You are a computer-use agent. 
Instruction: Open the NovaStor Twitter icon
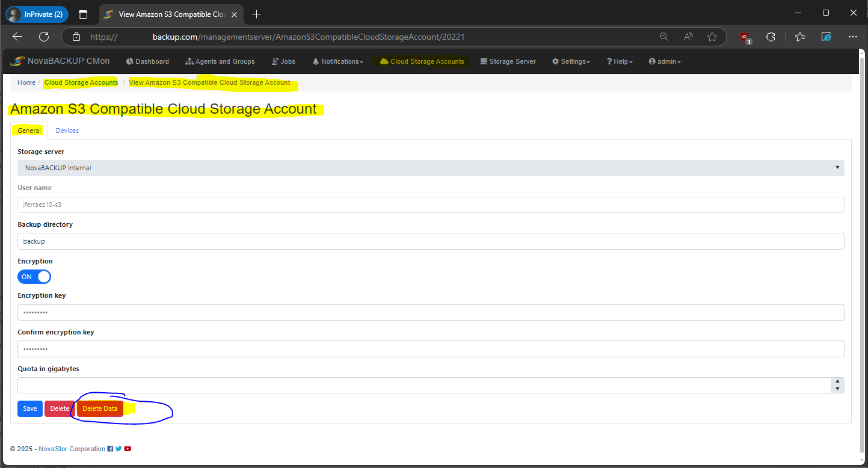pos(119,449)
